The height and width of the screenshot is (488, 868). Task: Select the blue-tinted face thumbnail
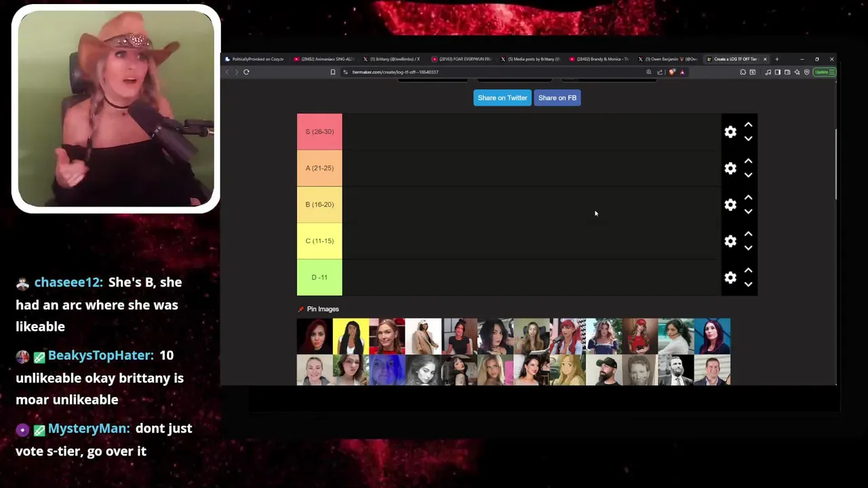387,371
